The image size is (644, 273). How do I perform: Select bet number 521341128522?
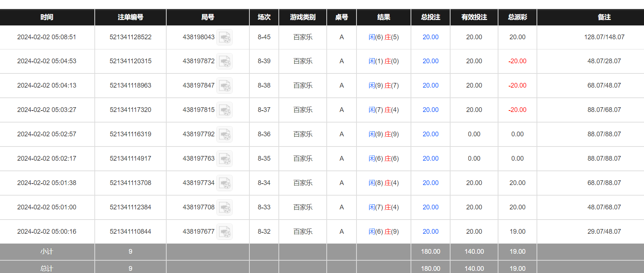130,37
